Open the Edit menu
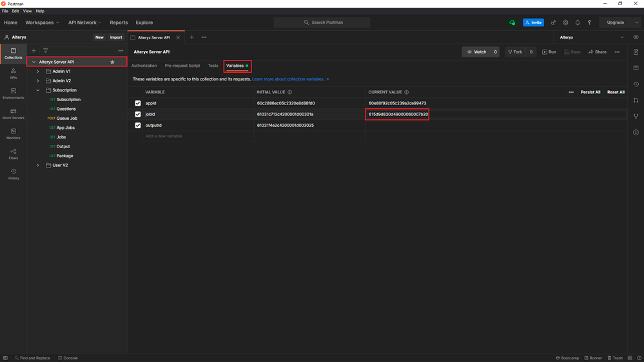The width and height of the screenshot is (644, 362). [x=15, y=11]
